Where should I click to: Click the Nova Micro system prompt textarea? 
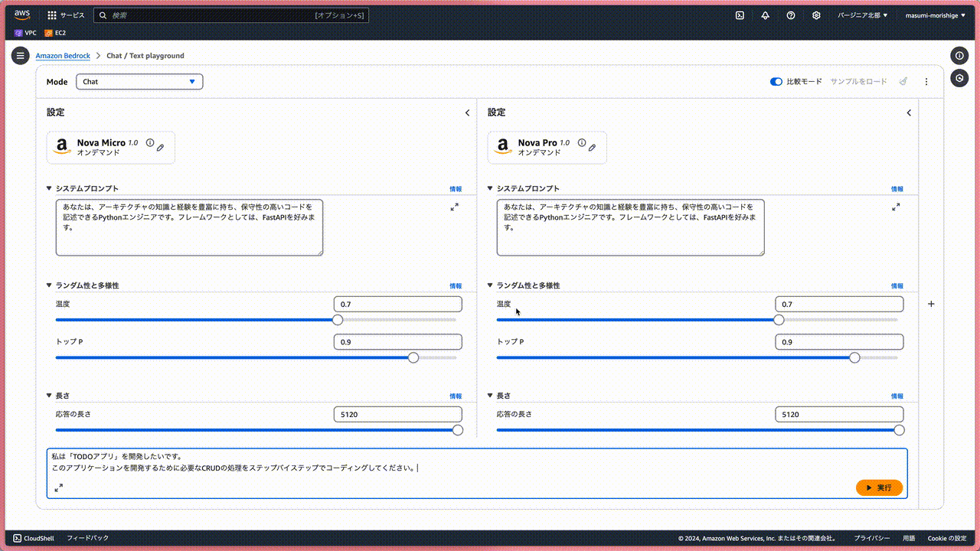pyautogui.click(x=189, y=227)
